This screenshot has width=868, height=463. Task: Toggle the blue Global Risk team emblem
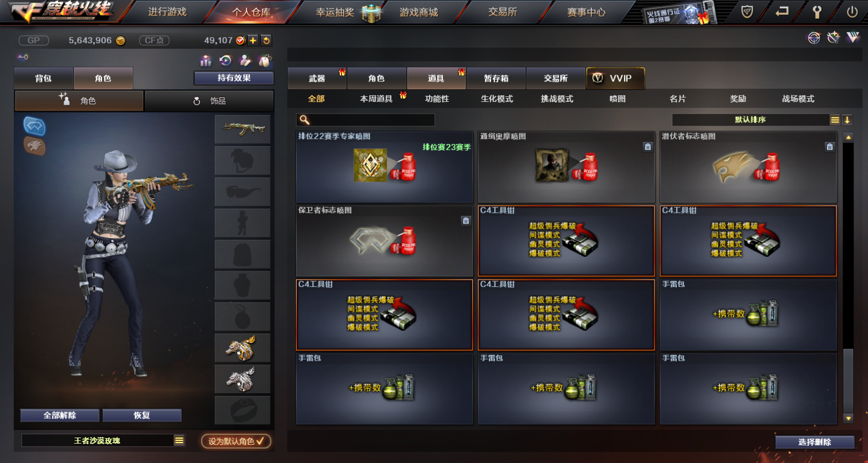coord(34,126)
